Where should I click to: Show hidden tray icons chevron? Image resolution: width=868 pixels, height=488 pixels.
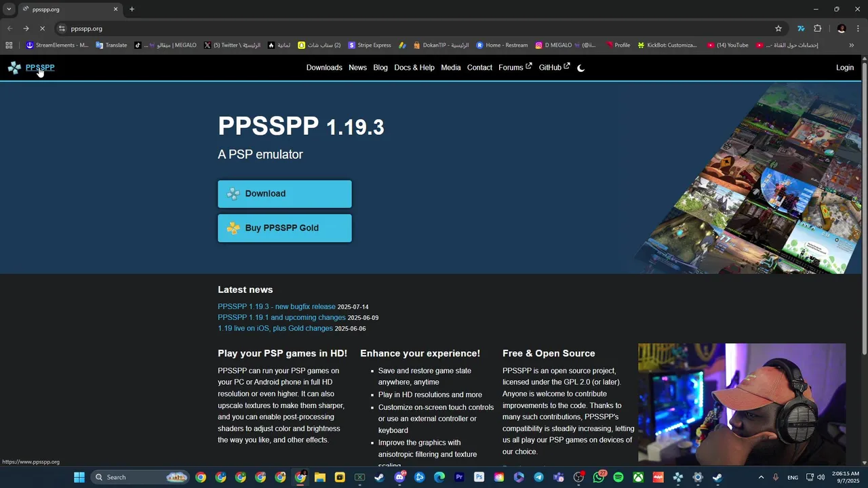click(x=761, y=477)
